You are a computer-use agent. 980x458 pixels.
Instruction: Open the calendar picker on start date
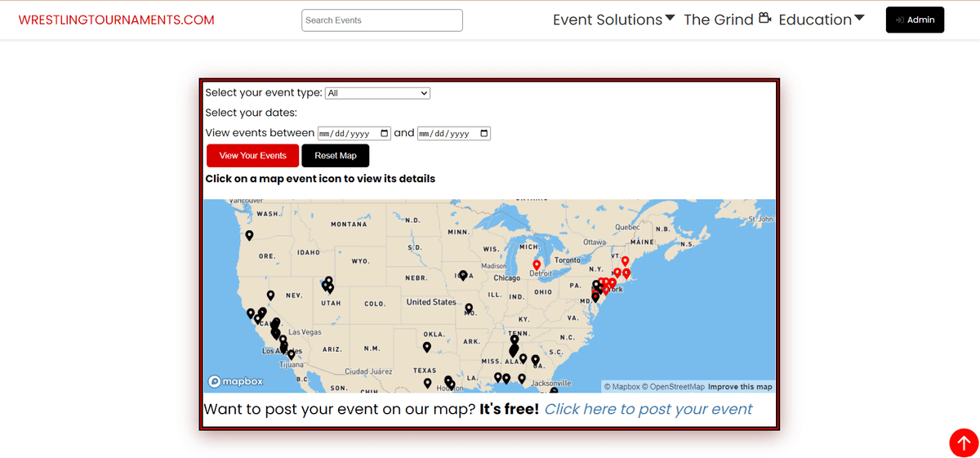pos(385,133)
